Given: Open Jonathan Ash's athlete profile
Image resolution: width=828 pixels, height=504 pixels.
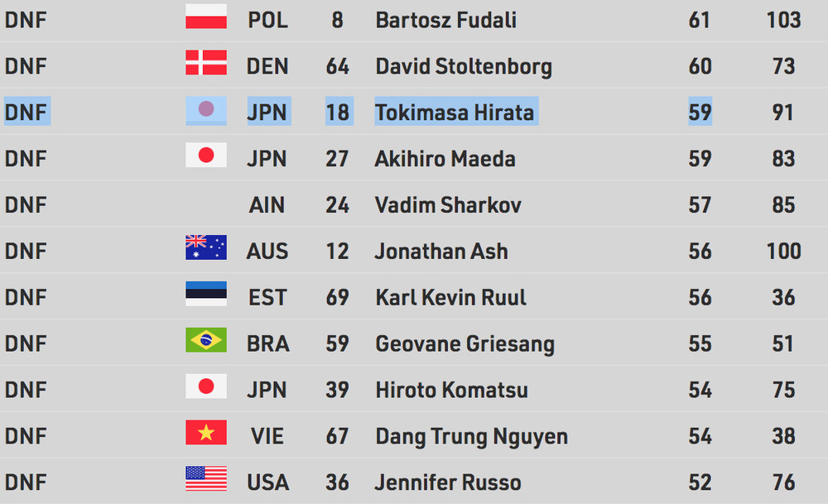Looking at the screenshot, I should (x=440, y=251).
